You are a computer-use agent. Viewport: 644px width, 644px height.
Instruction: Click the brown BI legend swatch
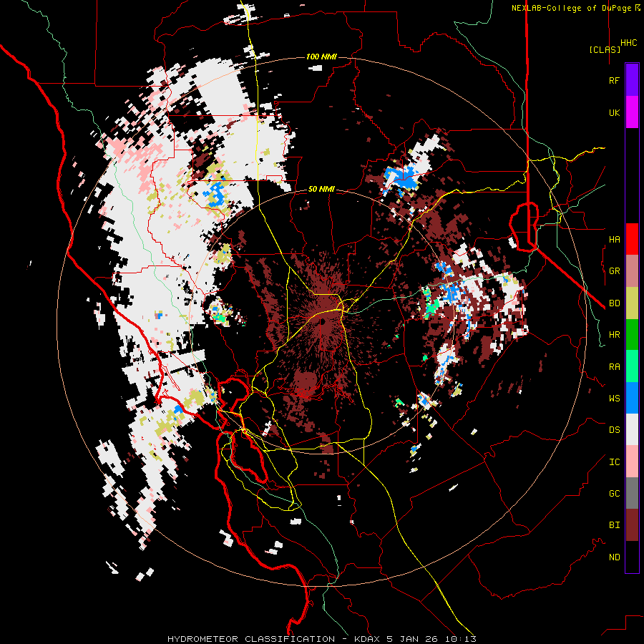pos(632,525)
